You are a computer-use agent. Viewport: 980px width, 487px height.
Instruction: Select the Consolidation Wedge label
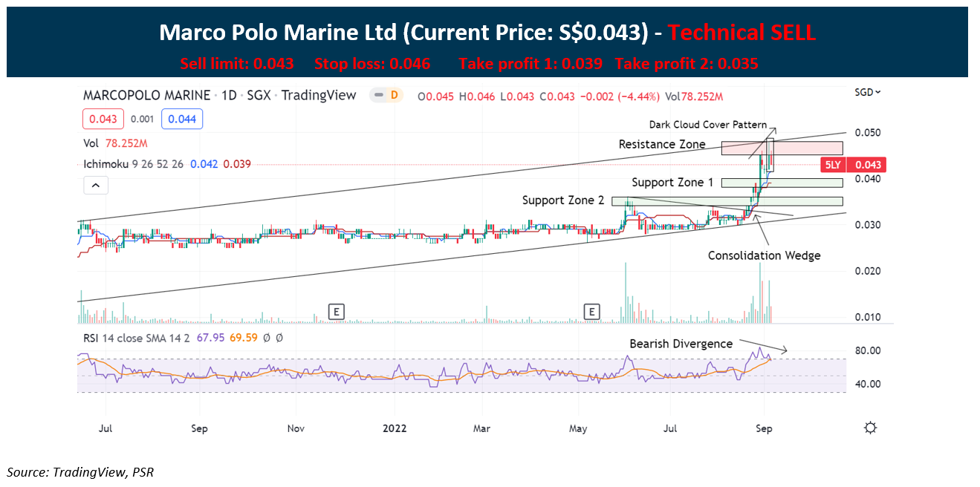point(764,255)
